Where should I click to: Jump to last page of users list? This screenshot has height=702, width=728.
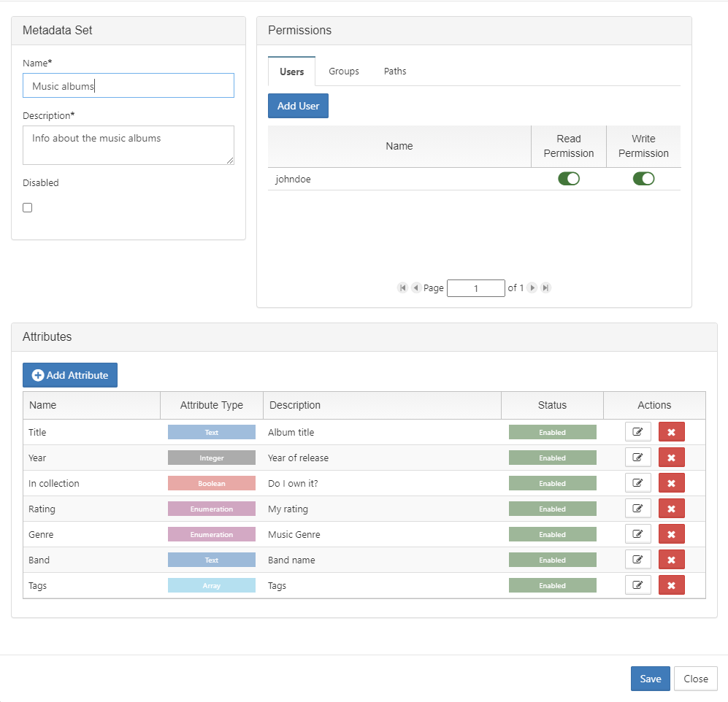pos(546,288)
